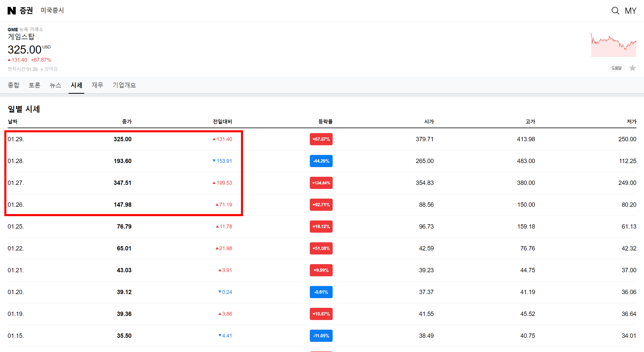Click high price 483.00
644x352 pixels.
526,161
